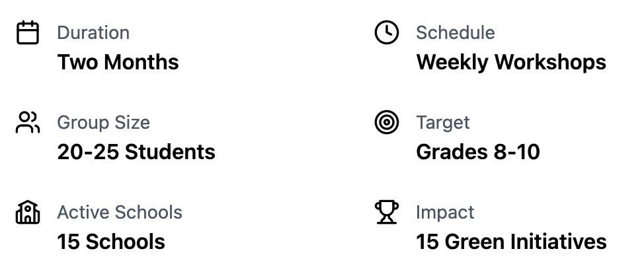Click the calendar icon beside Duration
Viewport: 644px width, 280px height.
tap(28, 33)
